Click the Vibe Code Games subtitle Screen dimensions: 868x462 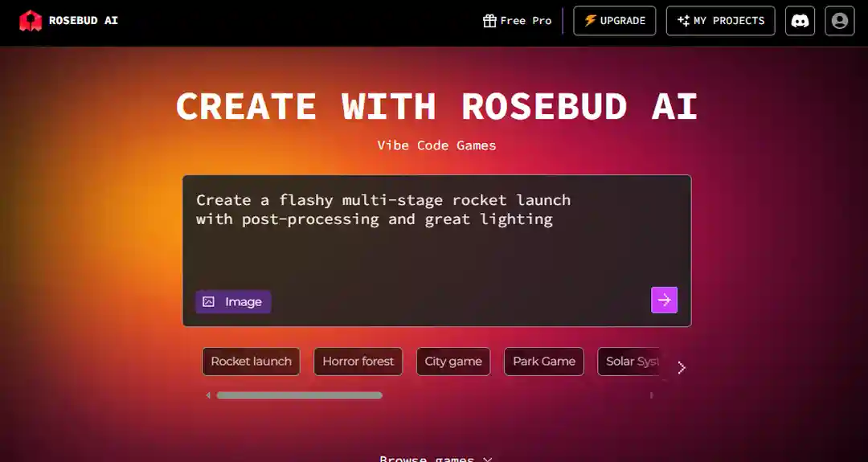point(436,145)
